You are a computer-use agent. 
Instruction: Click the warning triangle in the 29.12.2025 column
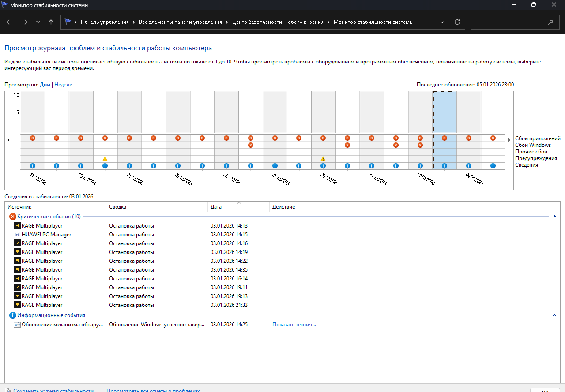[x=323, y=159]
